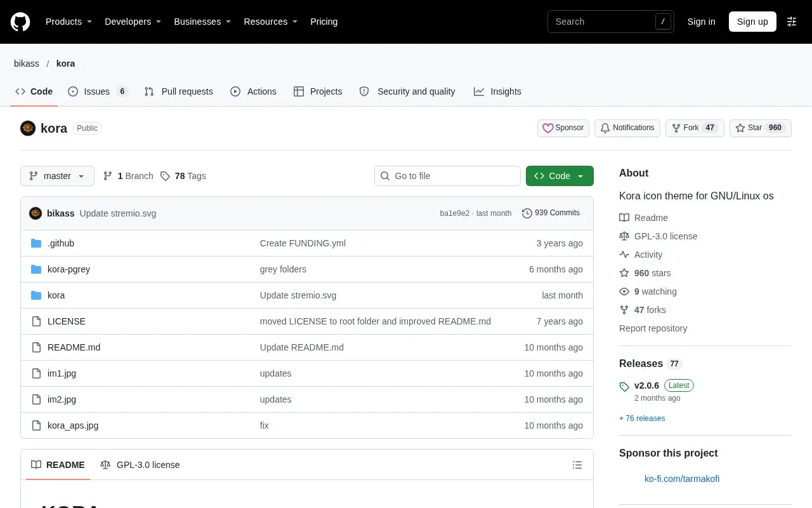
Task: Select the GPL-3.0 license tab below files
Action: (x=140, y=465)
